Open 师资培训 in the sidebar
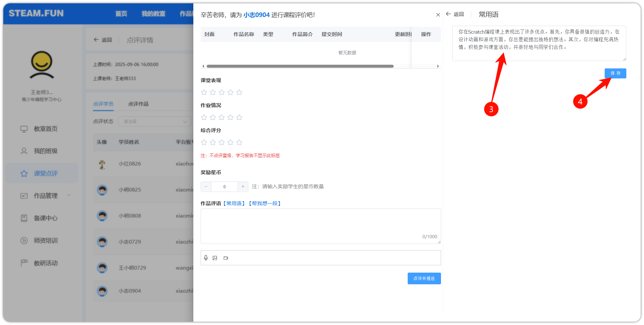The image size is (644, 325). click(x=45, y=241)
